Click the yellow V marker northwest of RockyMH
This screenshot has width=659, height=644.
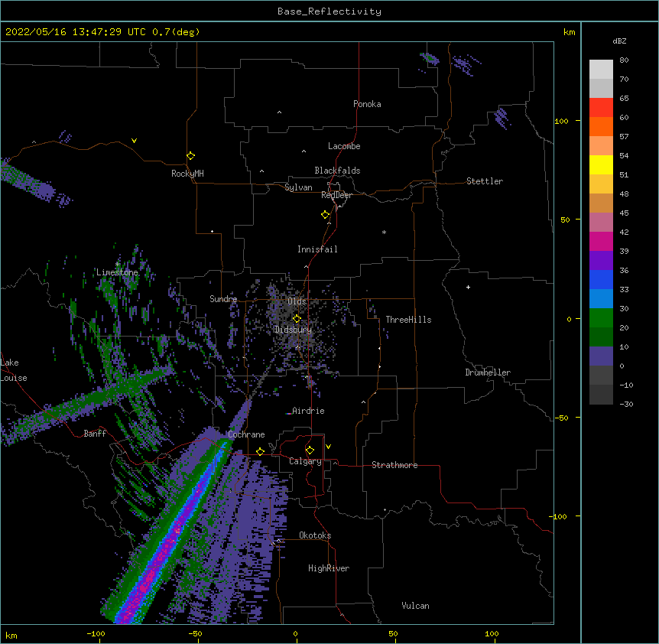coord(134,141)
